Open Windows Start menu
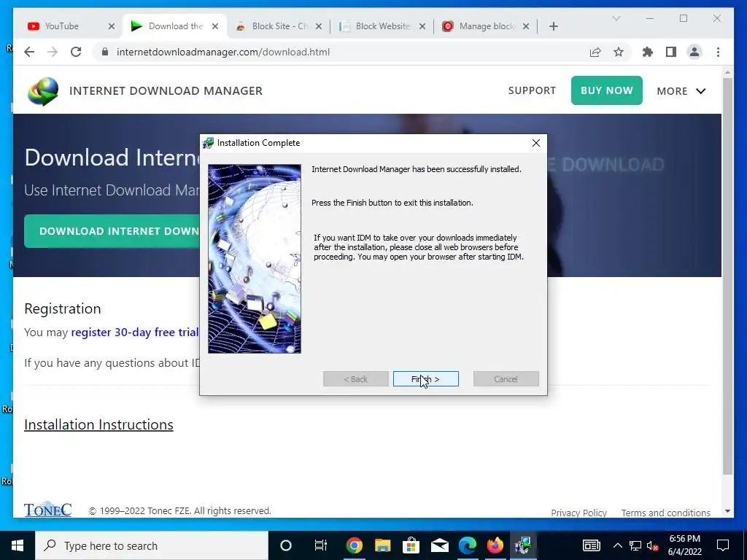 pyautogui.click(x=18, y=545)
